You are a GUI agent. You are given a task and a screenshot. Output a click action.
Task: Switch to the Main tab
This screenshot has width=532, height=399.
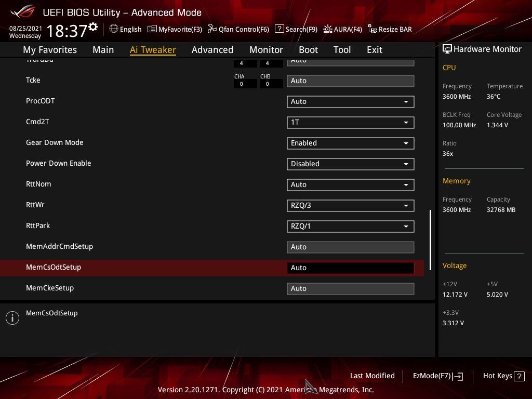tap(103, 50)
